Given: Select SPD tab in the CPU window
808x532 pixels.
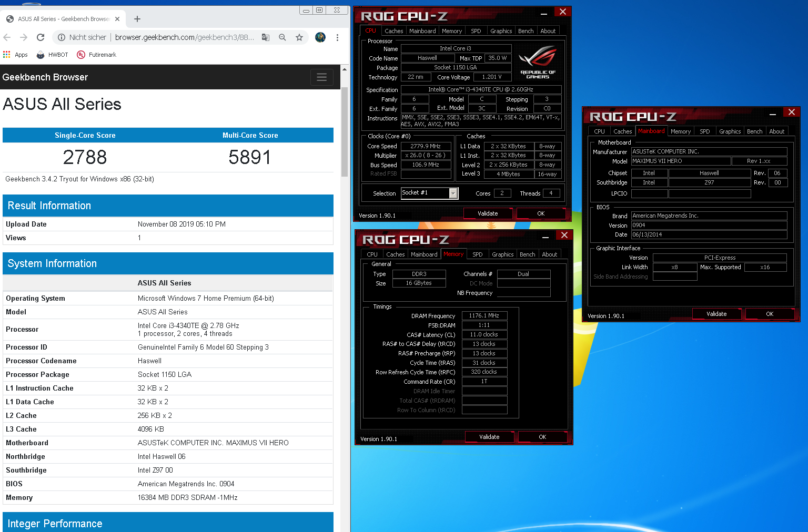Looking at the screenshot, I should coord(476,31).
